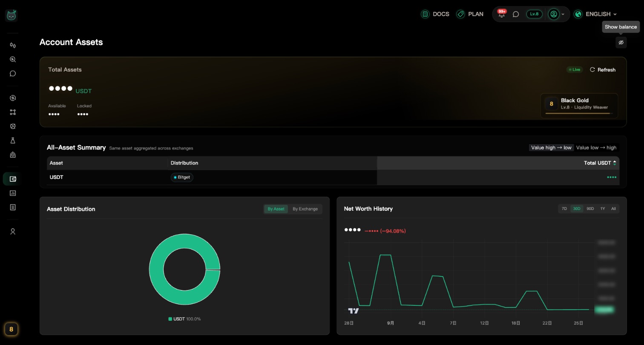Select the 30D net worth range
Image resolution: width=644 pixels, height=345 pixels.
coord(577,209)
